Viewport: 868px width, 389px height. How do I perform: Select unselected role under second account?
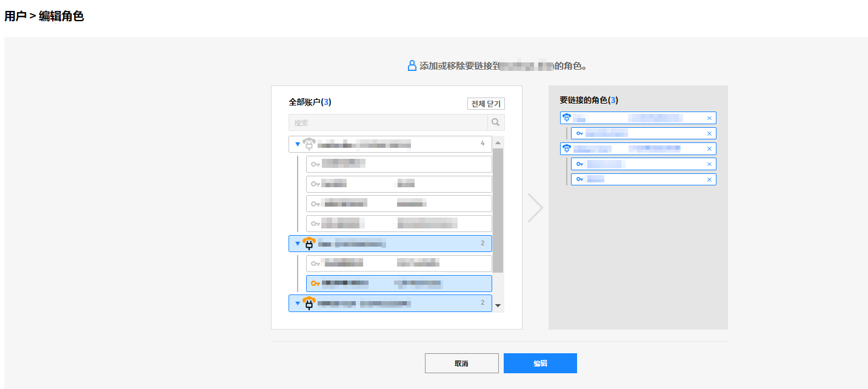click(399, 264)
